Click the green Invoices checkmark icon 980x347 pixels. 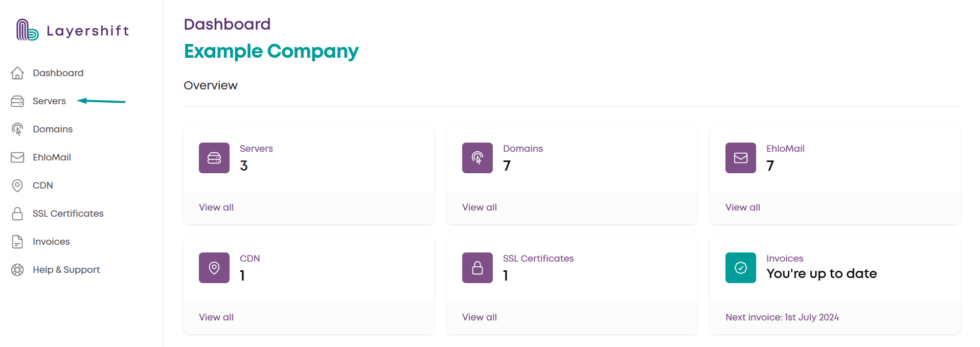741,268
